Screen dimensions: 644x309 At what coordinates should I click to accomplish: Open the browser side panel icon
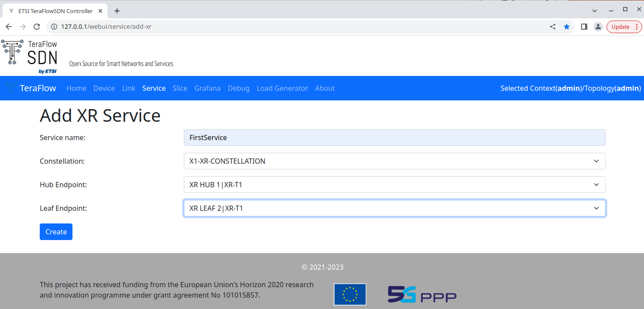[x=584, y=27]
